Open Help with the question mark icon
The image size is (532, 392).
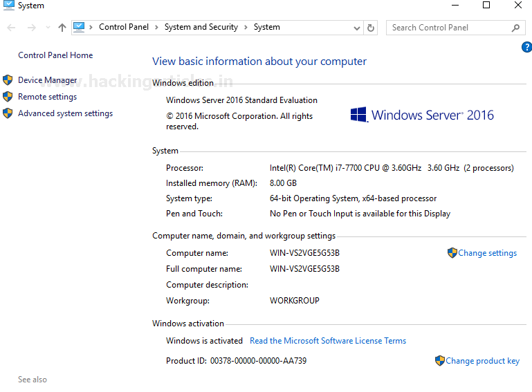[x=527, y=47]
